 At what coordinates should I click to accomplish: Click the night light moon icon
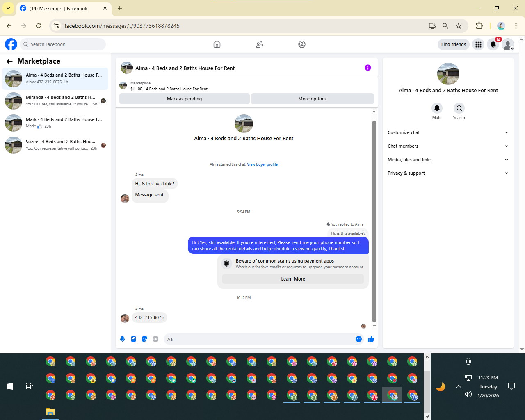click(x=441, y=386)
